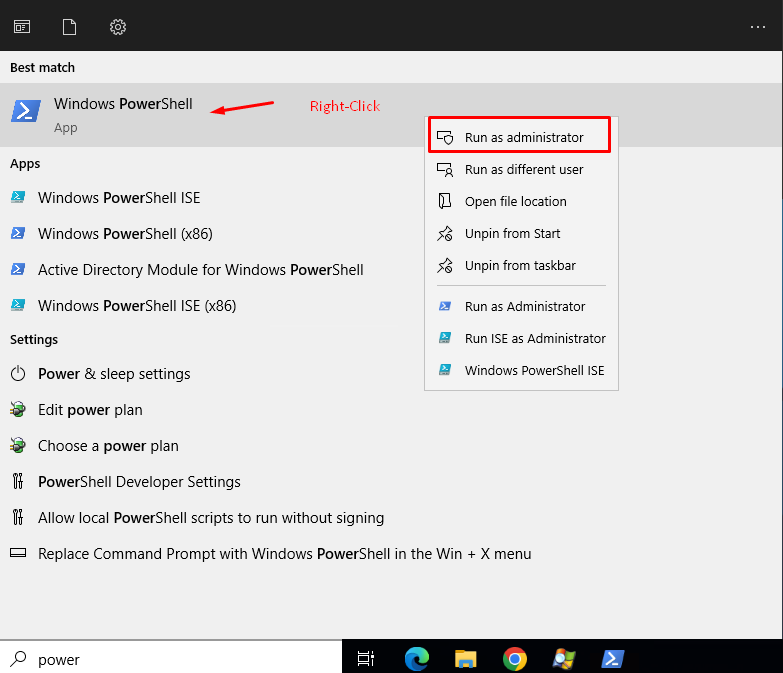This screenshot has width=783, height=673.
Task: Select Run ISE as Administrator
Action: 535,338
